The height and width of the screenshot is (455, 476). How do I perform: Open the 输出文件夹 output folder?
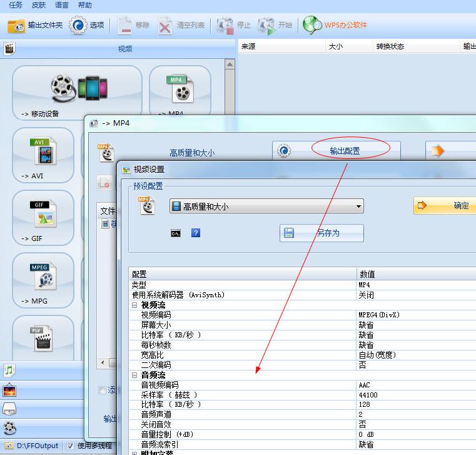tap(34, 26)
